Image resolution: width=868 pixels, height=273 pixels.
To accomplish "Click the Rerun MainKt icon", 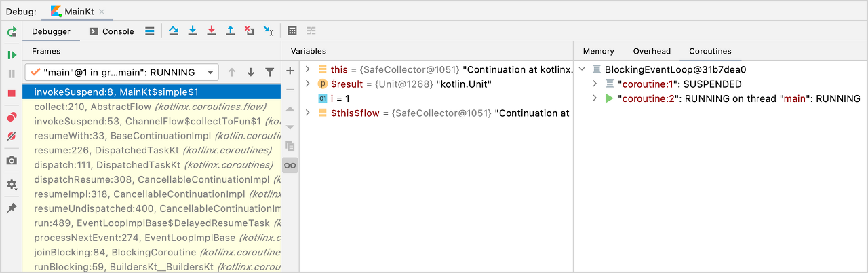I will click(x=12, y=31).
